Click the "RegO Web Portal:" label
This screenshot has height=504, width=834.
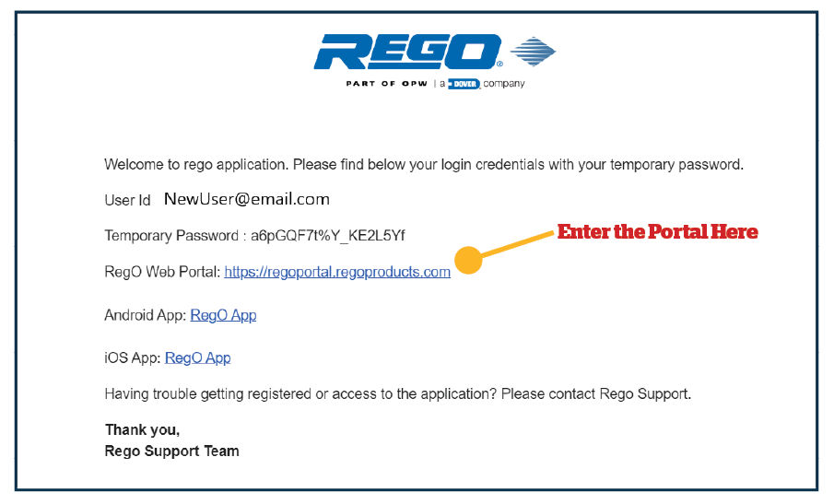click(x=162, y=272)
